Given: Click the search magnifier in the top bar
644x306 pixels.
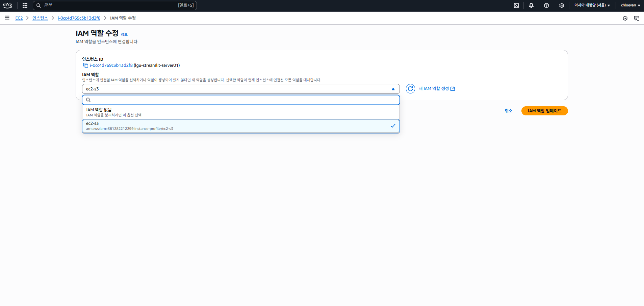Looking at the screenshot, I should pyautogui.click(x=38, y=5).
